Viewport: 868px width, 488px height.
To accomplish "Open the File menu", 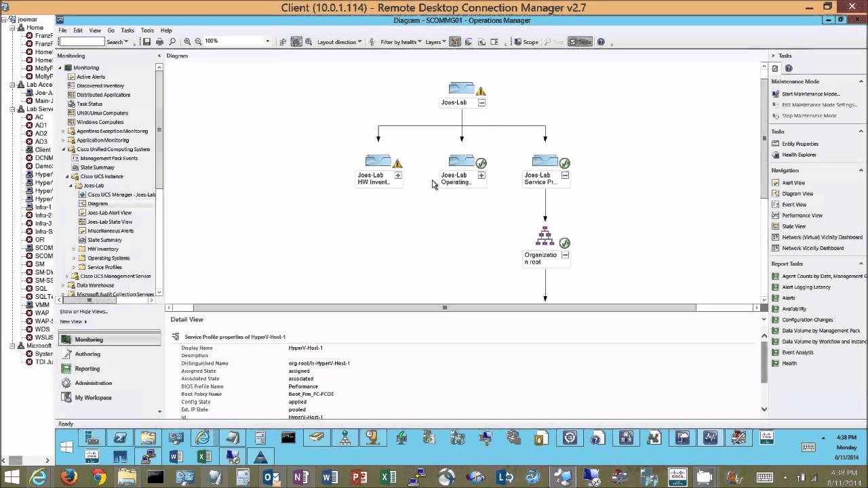I will click(x=62, y=30).
